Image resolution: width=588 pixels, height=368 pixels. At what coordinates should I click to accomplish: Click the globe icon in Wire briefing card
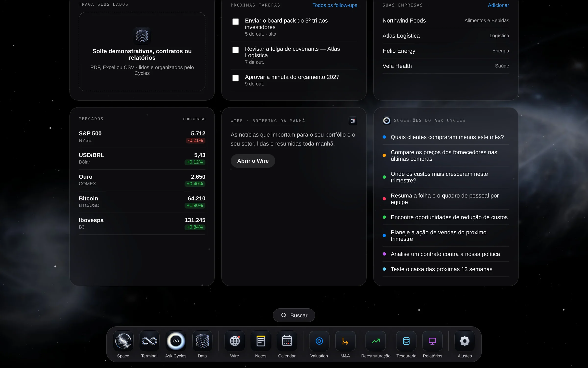[353, 121]
